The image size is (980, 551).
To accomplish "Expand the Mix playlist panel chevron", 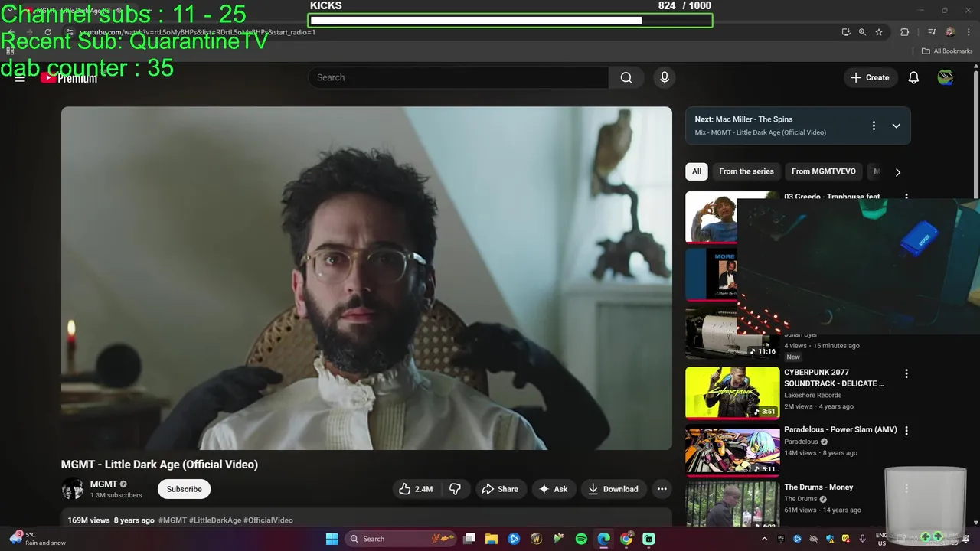I will pyautogui.click(x=896, y=126).
